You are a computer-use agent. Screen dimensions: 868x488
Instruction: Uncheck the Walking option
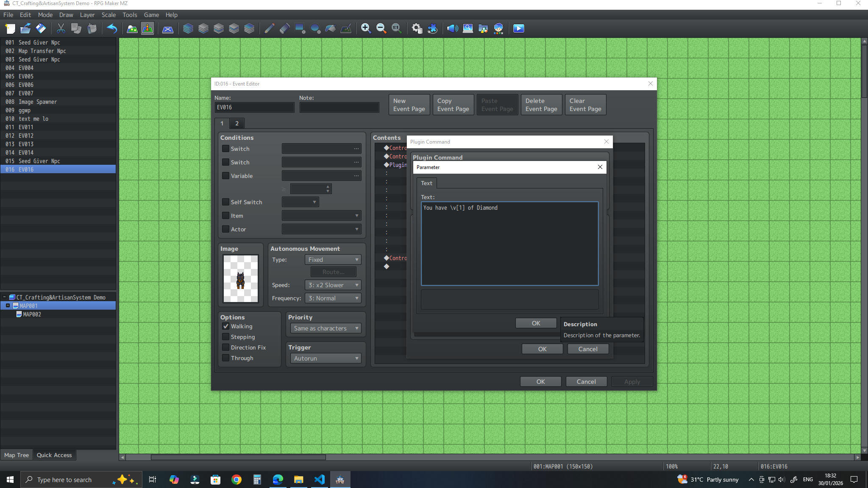[x=226, y=326]
